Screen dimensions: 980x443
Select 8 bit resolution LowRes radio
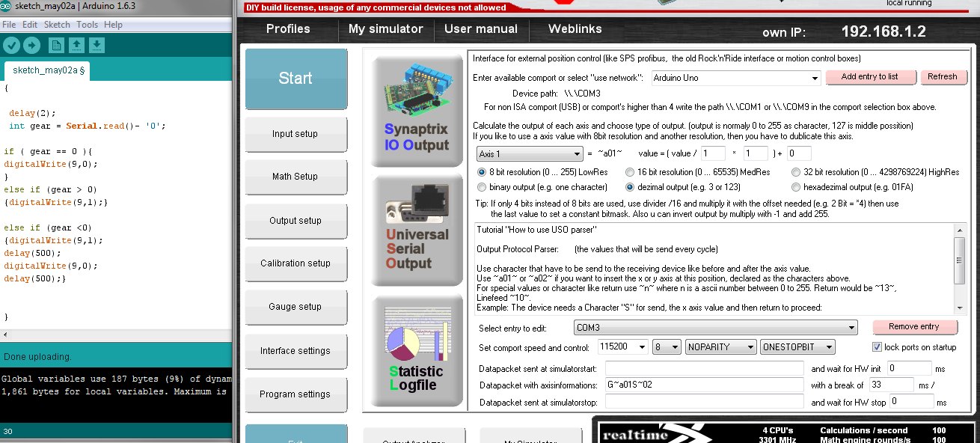pos(482,172)
